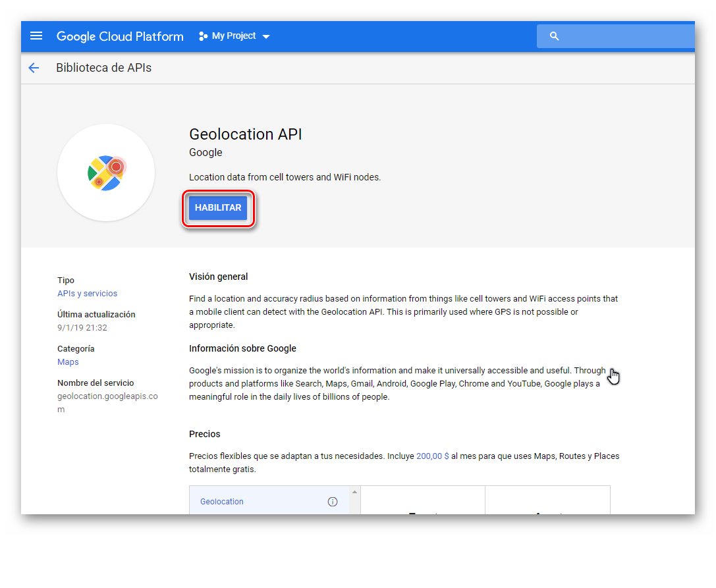716x588 pixels.
Task: Click the project hexagon dots icon
Action: pyautogui.click(x=203, y=36)
